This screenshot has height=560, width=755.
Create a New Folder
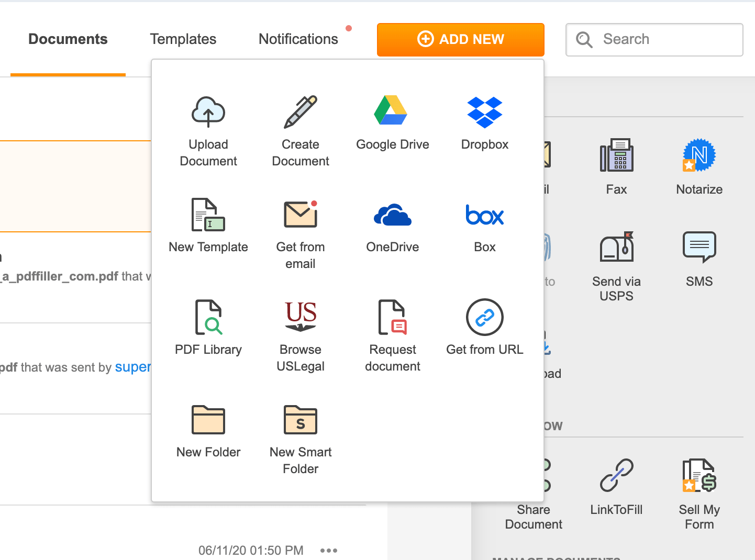(208, 431)
